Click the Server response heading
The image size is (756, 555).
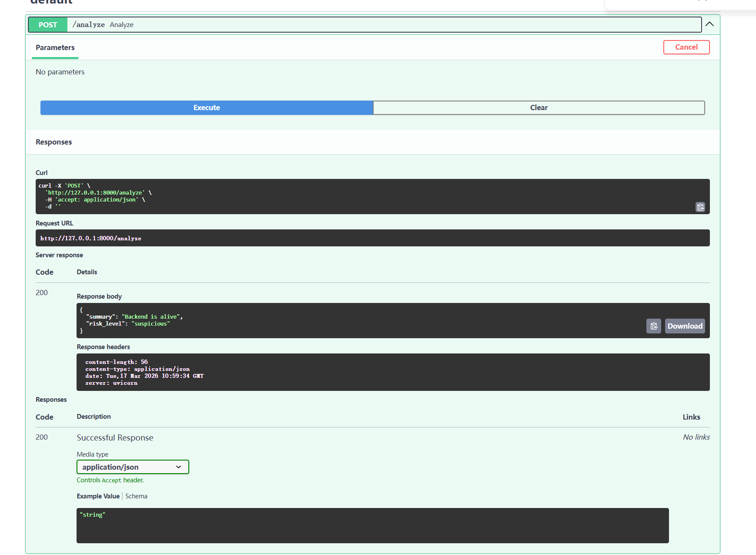(x=59, y=255)
